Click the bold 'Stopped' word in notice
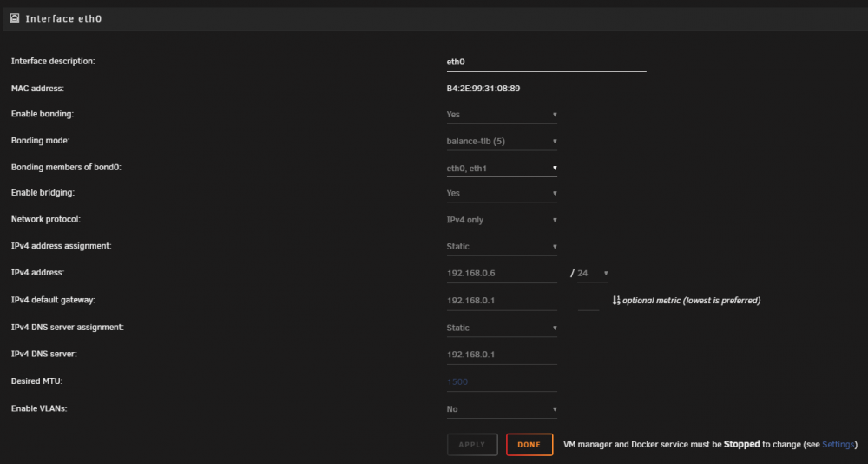The height and width of the screenshot is (464, 868). 742,445
